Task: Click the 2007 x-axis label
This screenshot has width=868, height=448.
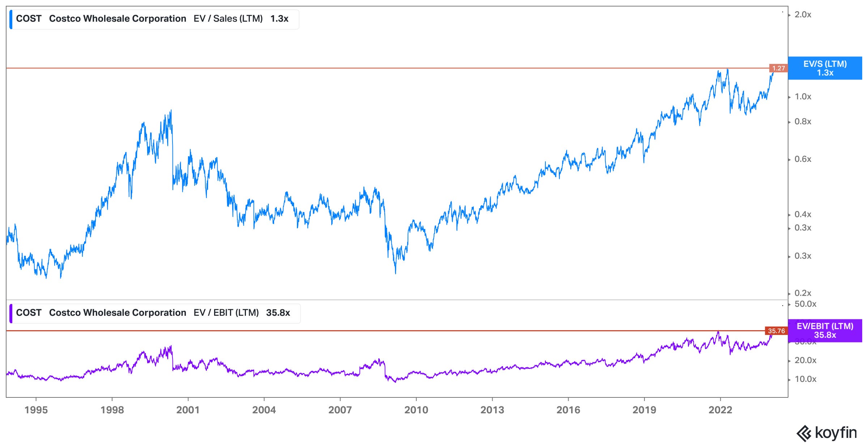Action: click(x=340, y=410)
